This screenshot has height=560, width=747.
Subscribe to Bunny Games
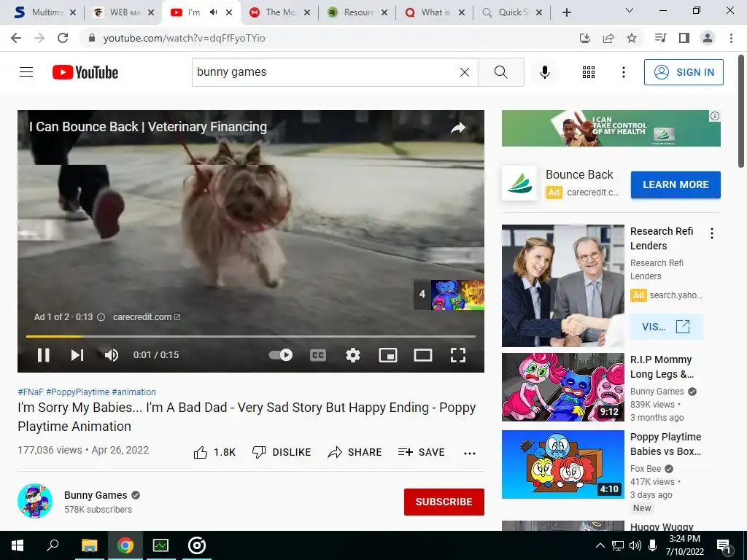point(444,502)
